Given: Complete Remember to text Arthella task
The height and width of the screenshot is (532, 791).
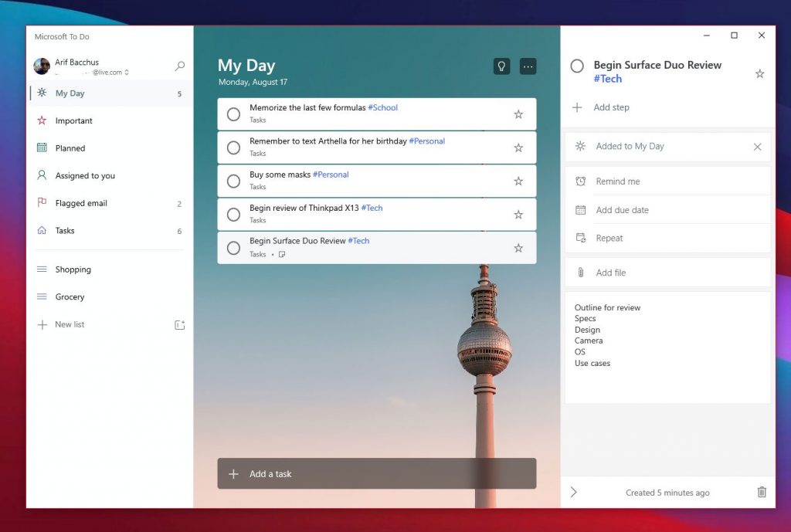Looking at the screenshot, I should tap(233, 147).
